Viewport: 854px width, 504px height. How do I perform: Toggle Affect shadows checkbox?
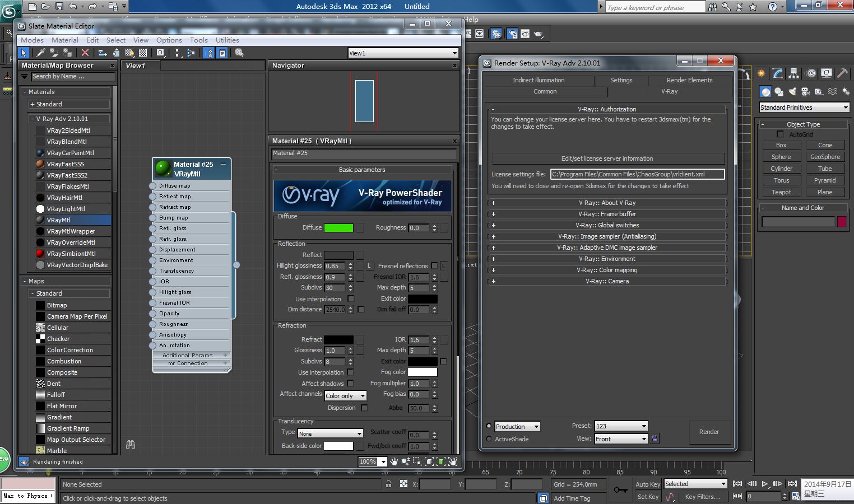tap(350, 383)
